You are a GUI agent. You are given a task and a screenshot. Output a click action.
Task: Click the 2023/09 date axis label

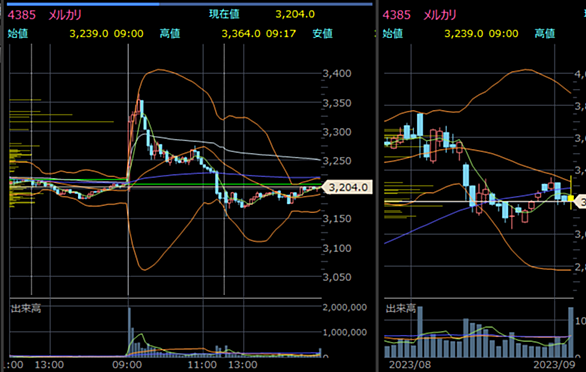coord(554,365)
